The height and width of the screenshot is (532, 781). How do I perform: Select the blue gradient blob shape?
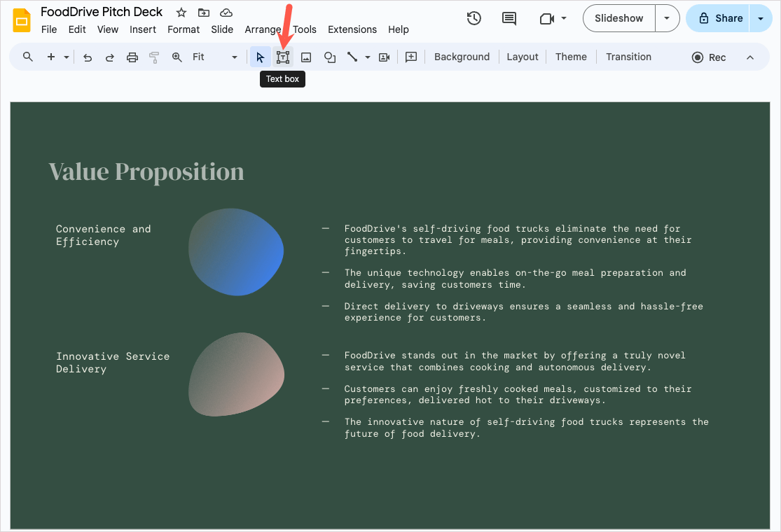[236, 252]
